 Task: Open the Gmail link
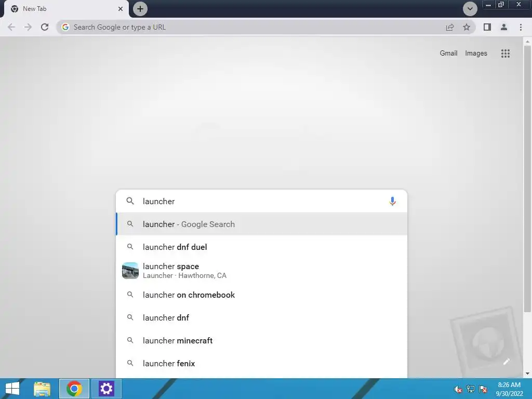coord(448,54)
